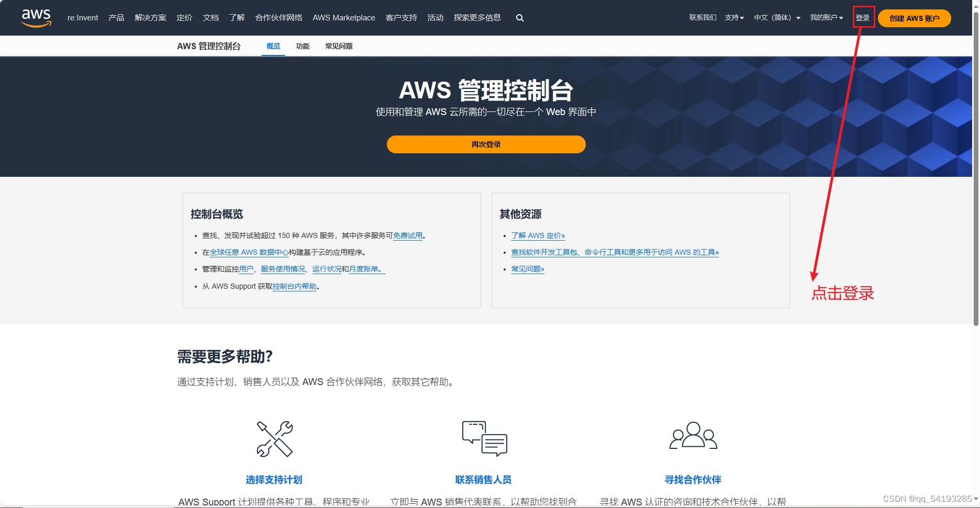The height and width of the screenshot is (508, 980).
Task: Select the 概览 tab
Action: [273, 46]
